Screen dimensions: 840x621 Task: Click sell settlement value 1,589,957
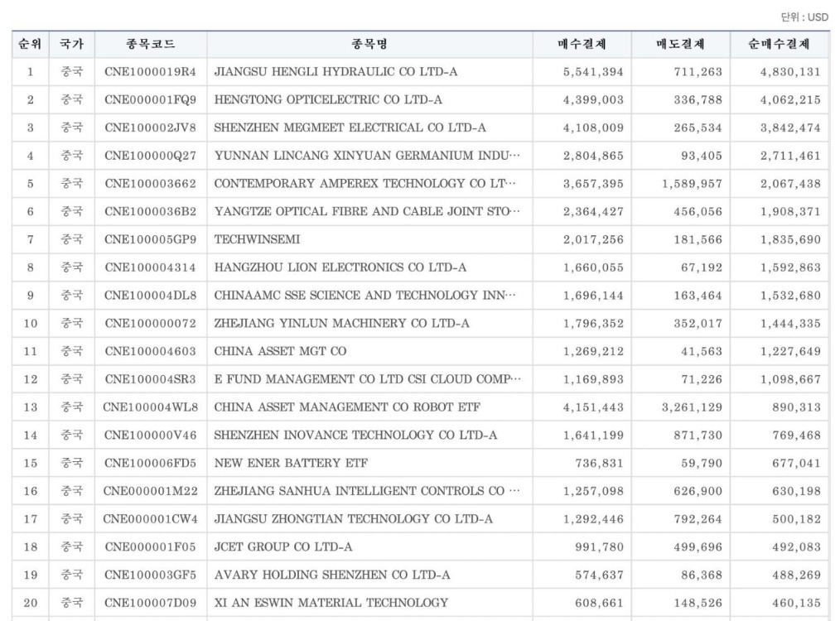tap(693, 184)
